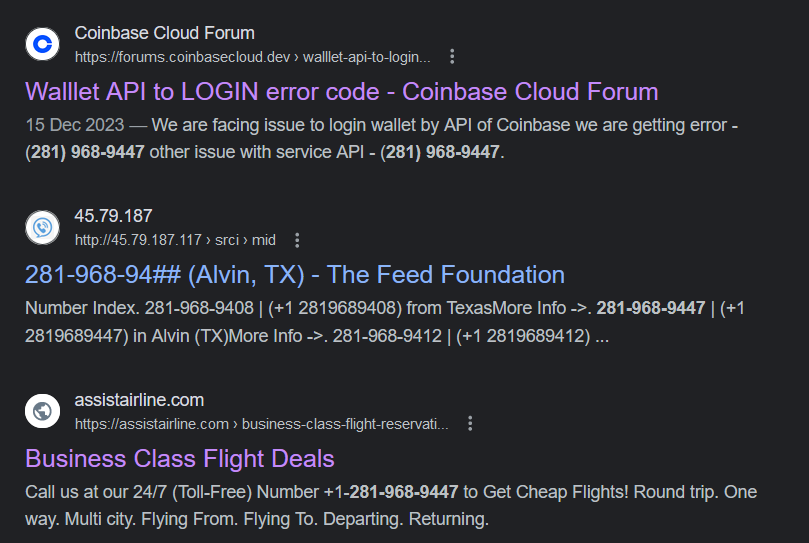Click the bold 281-968-9447 in Feed Foundation snippet

651,308
